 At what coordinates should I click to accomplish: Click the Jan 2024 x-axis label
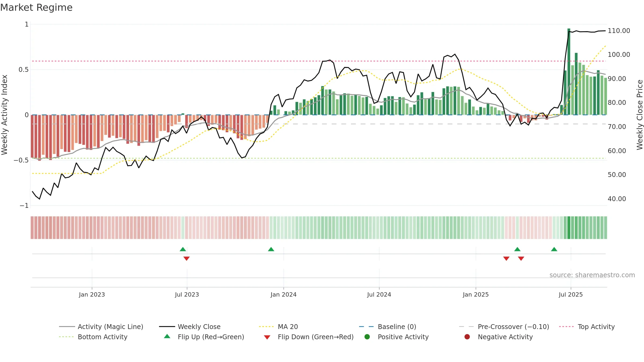[283, 294]
